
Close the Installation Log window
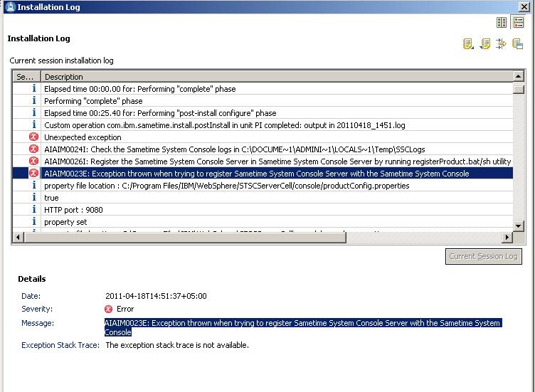pos(524,7)
